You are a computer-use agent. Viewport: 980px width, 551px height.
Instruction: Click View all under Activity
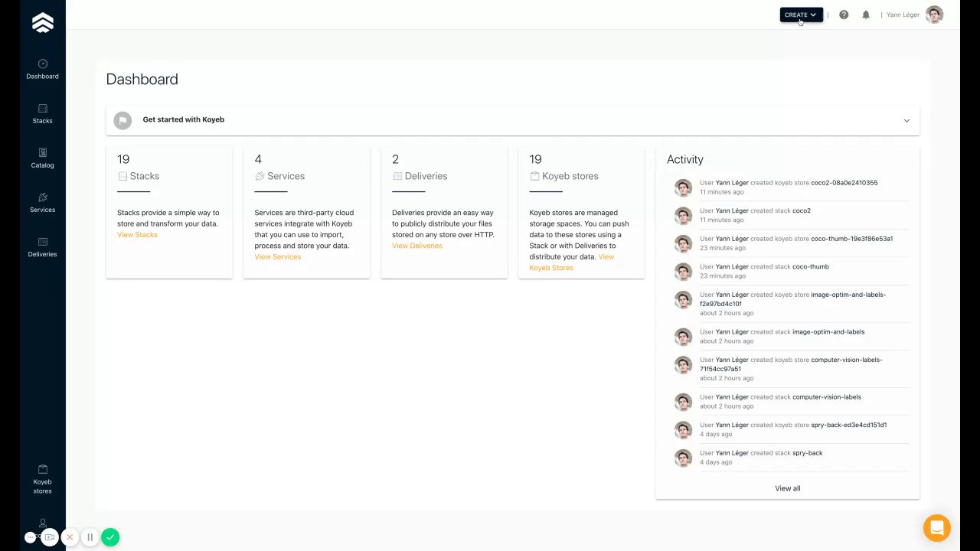[x=787, y=488]
